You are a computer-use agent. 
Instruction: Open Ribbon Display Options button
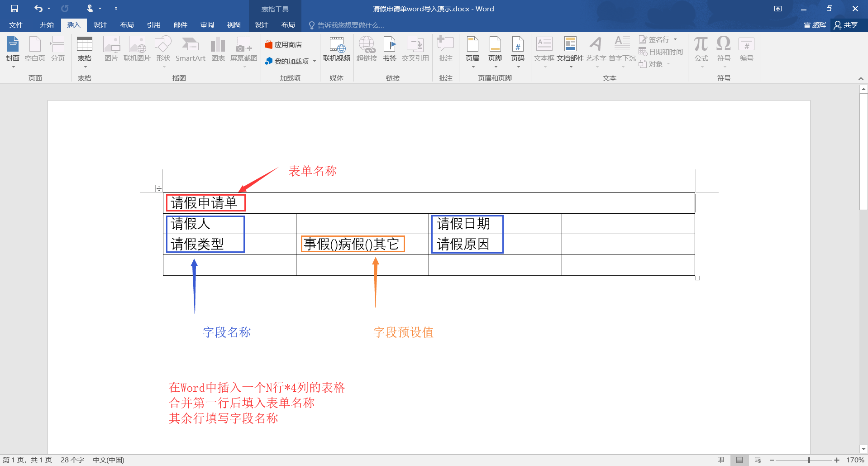pos(778,9)
